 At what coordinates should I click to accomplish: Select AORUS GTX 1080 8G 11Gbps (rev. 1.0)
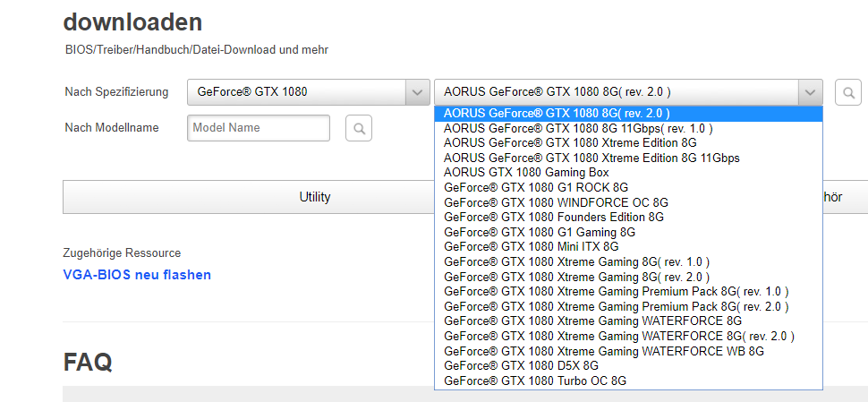pos(628,128)
